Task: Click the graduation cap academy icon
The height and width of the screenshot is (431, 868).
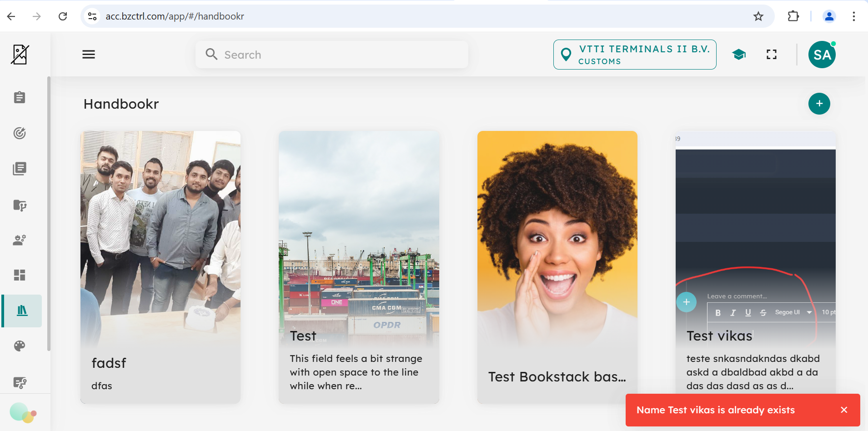Action: [x=739, y=55]
